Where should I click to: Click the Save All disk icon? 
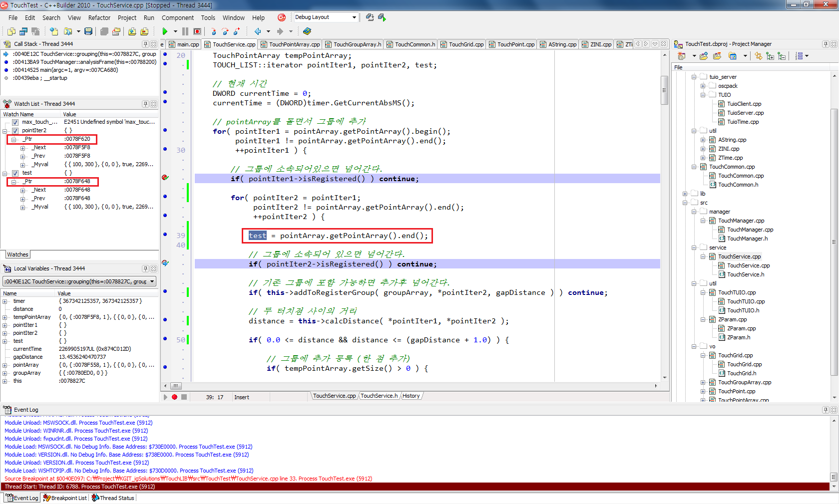pos(88,31)
